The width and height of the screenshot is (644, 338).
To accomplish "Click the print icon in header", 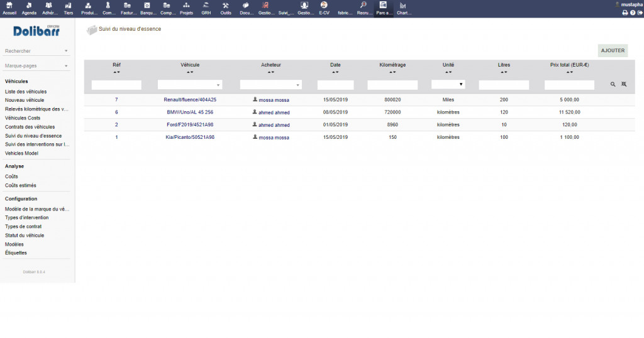I will 625,13.
